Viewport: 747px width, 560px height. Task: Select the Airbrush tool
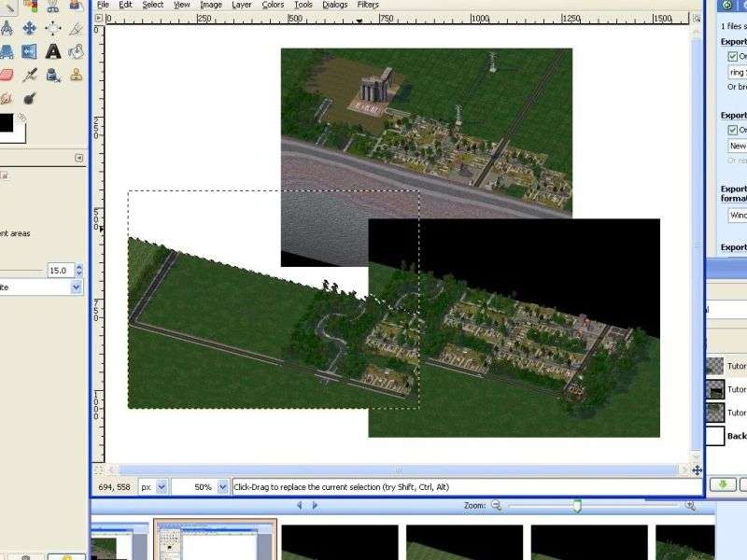30,75
